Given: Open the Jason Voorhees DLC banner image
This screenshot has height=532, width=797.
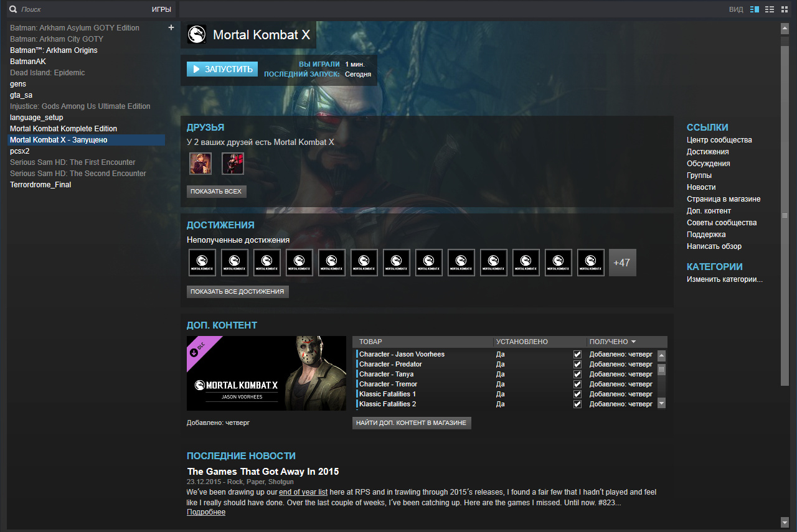Looking at the screenshot, I should point(266,373).
